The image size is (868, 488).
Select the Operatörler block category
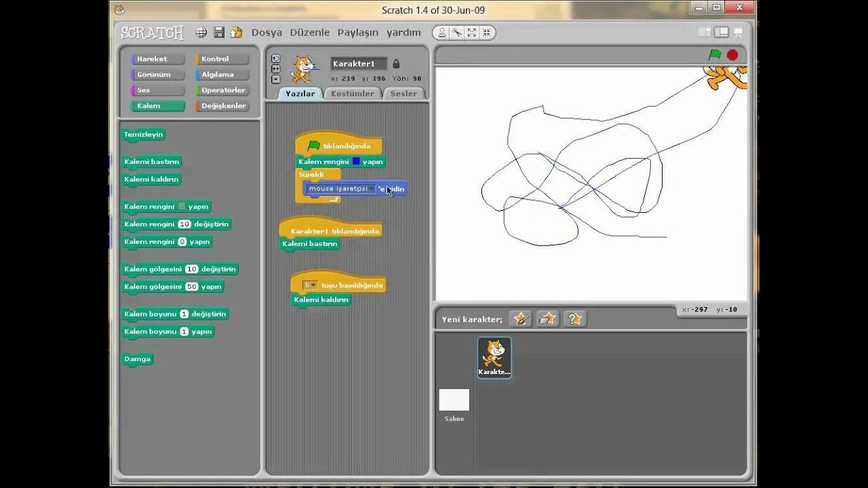(222, 90)
